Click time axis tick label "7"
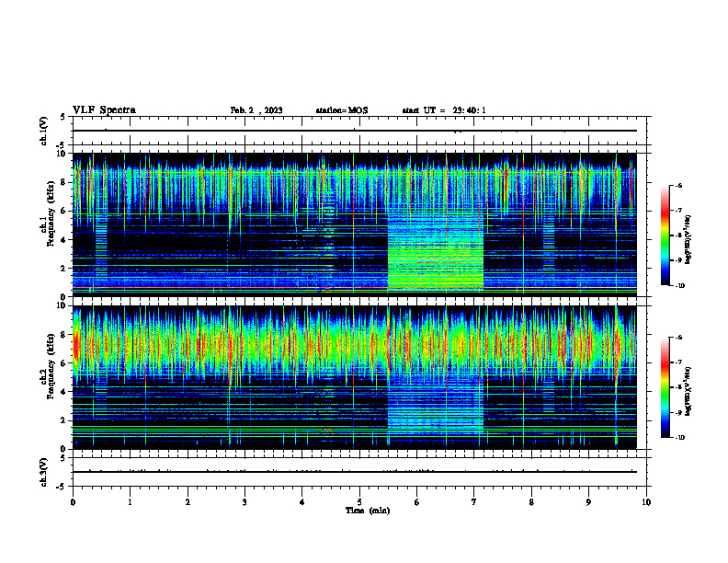The height and width of the screenshot is (563, 728). coord(474,502)
